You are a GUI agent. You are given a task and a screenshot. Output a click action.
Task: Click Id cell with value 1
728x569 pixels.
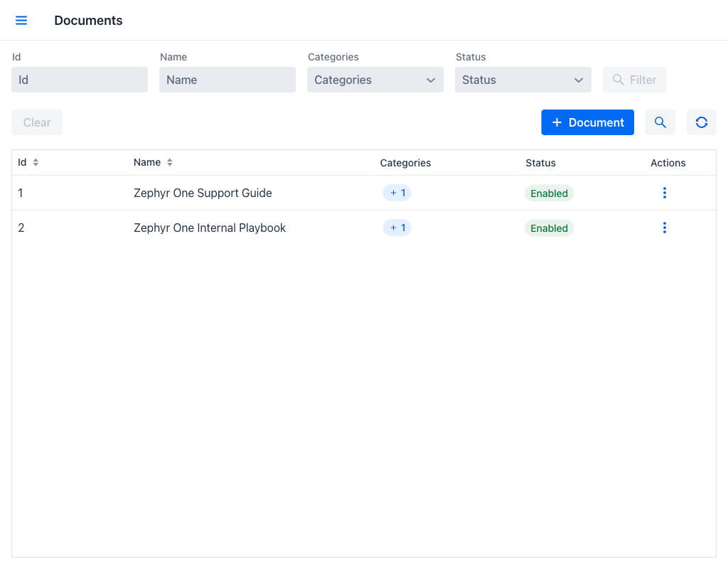click(21, 193)
